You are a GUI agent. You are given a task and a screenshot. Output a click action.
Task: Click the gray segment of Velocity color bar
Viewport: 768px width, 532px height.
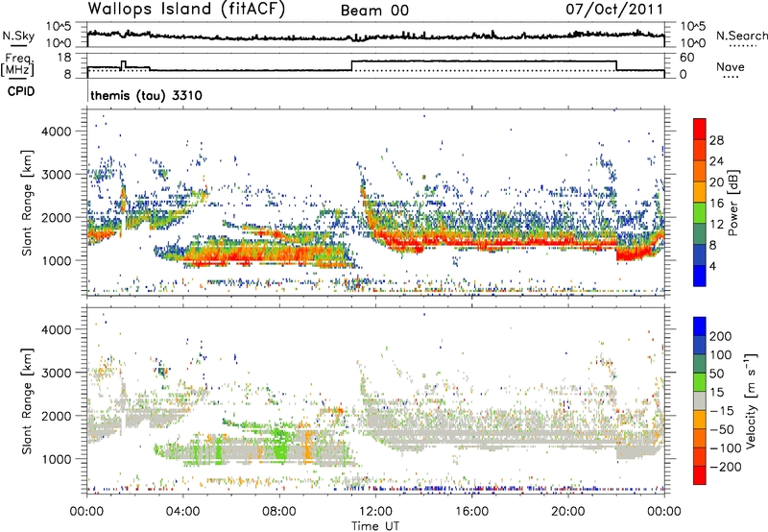pyautogui.click(x=700, y=400)
